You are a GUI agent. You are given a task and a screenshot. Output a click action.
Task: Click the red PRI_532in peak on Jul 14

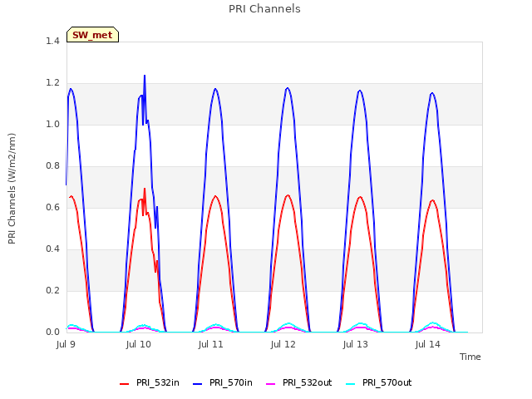coord(432,200)
